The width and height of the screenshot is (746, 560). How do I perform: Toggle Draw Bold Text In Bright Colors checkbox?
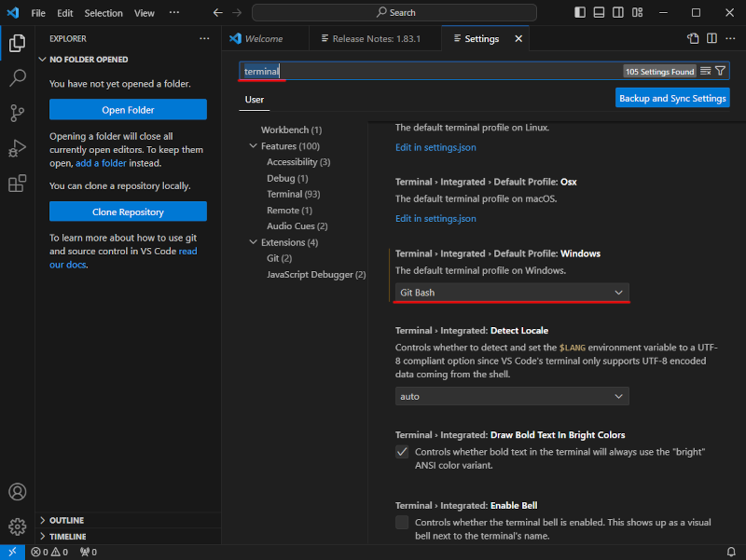pos(402,452)
